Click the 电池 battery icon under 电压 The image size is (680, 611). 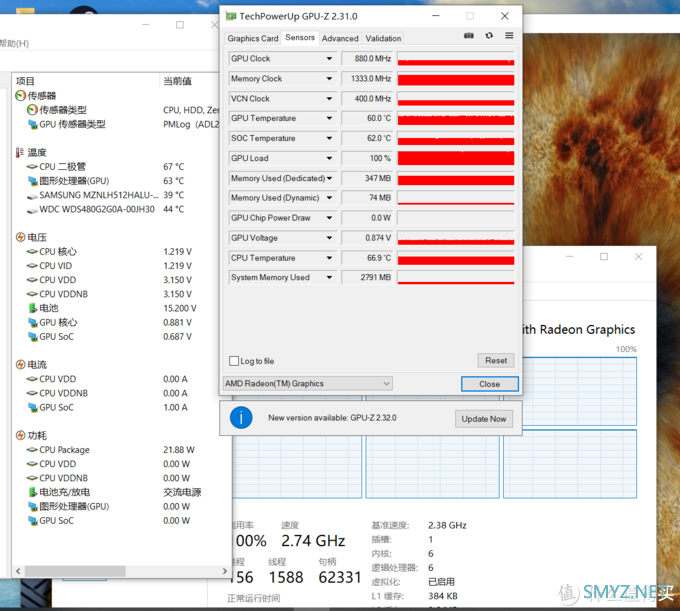(x=33, y=308)
